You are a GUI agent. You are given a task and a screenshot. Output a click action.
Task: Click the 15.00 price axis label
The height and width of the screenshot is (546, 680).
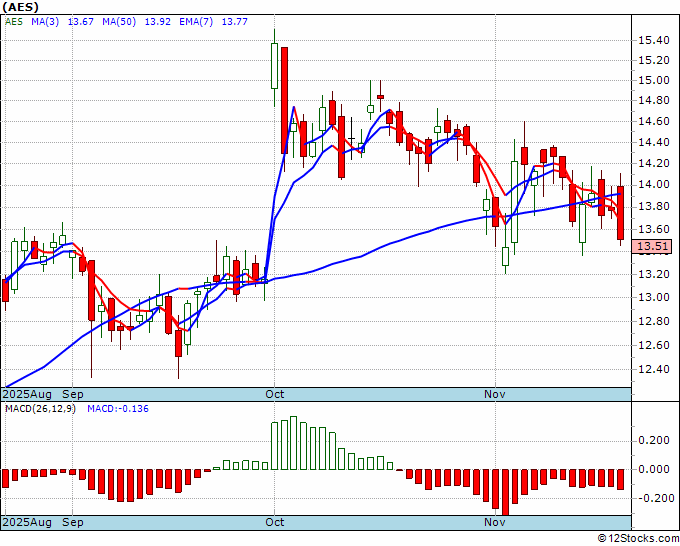click(x=654, y=80)
